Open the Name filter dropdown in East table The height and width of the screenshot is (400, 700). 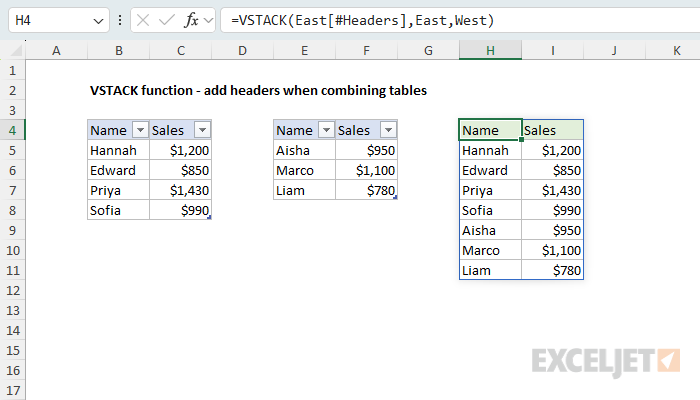pyautogui.click(x=140, y=130)
